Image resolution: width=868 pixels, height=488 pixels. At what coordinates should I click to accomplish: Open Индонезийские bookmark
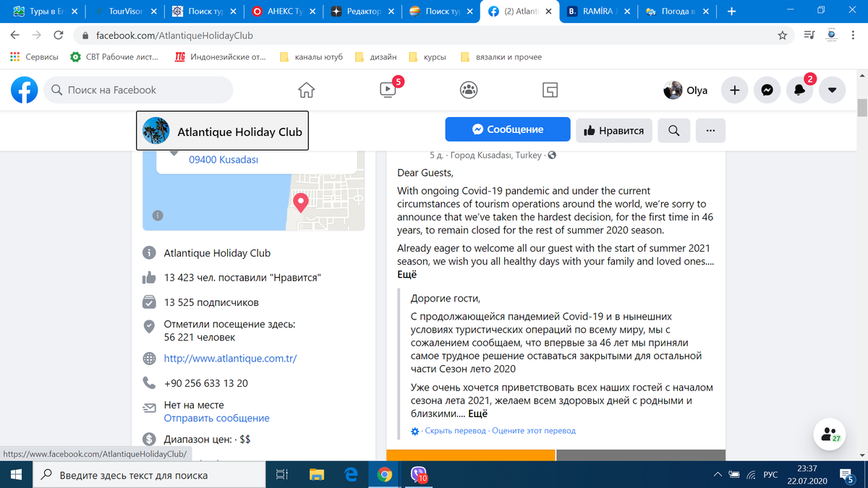(221, 56)
